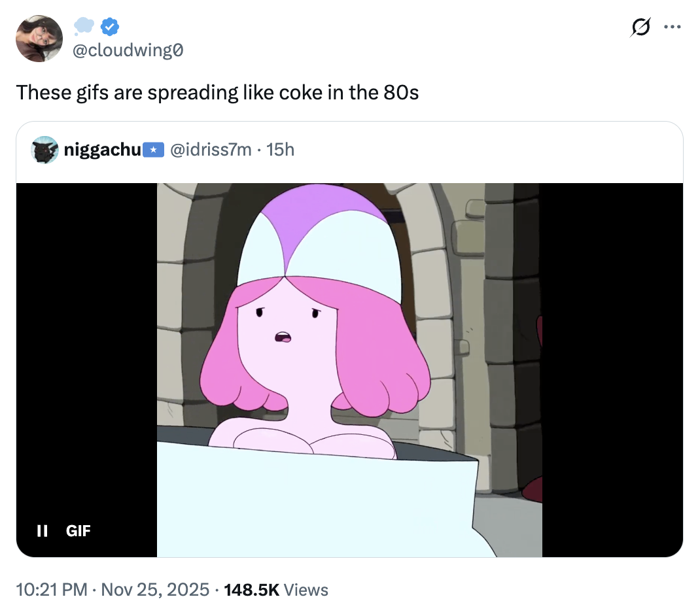
Task: Click the 148.5K view count number
Action: [x=251, y=590]
